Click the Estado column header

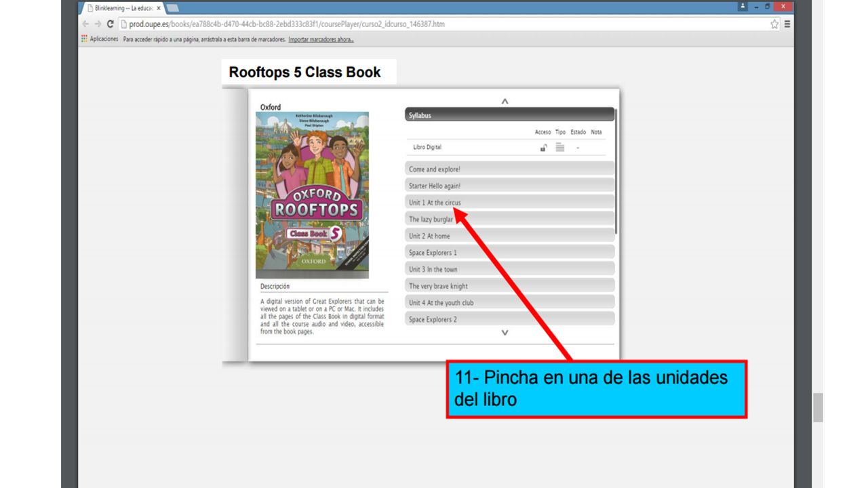pos(578,132)
